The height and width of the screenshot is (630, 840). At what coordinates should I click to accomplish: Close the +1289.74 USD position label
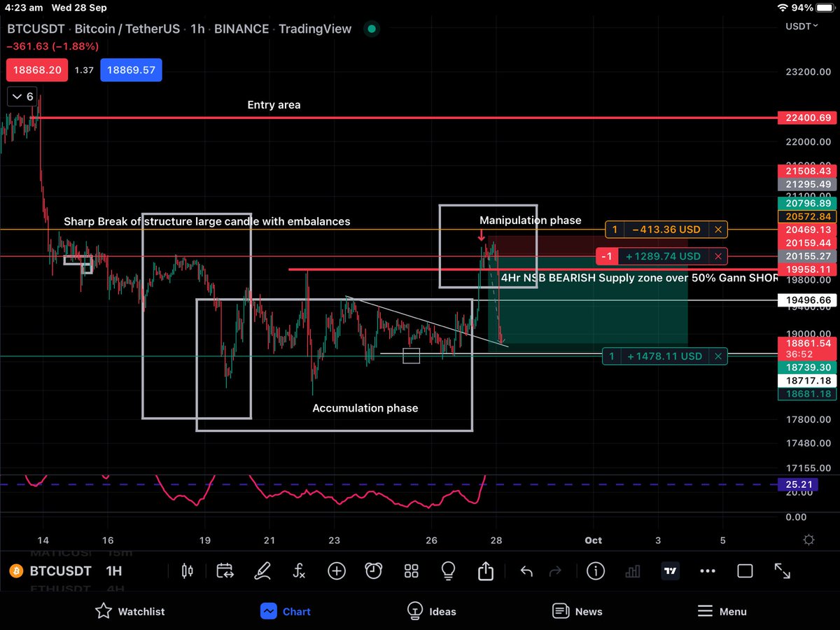[717, 256]
